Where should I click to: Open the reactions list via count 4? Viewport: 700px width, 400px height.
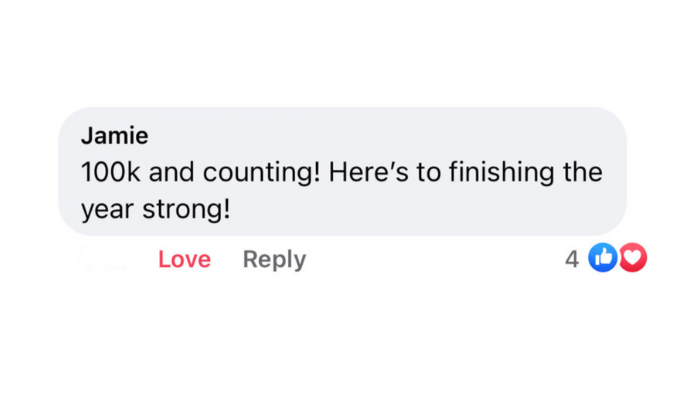(x=572, y=259)
